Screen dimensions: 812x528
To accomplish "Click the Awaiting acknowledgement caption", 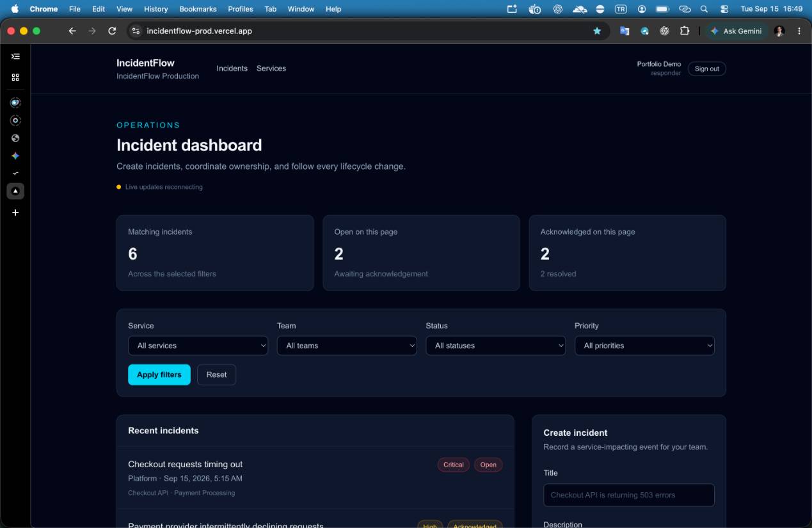I will (381, 274).
